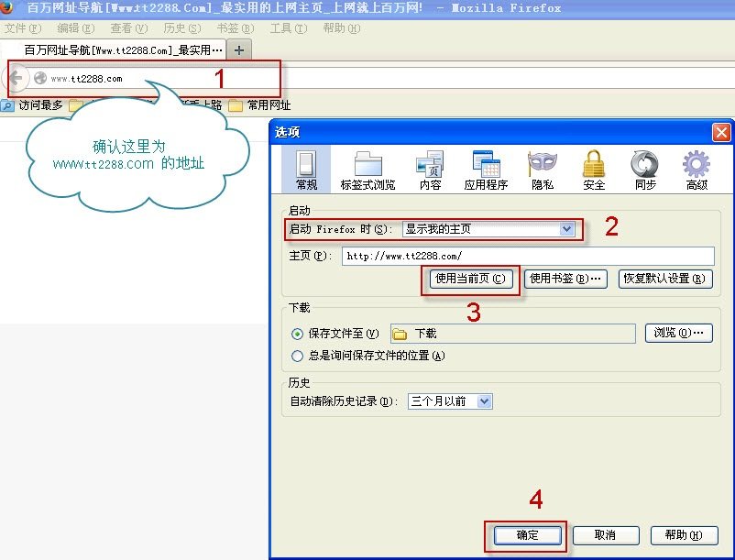Open the 隐私 (Privacy) mask icon panel
The height and width of the screenshot is (560, 735).
(542, 170)
